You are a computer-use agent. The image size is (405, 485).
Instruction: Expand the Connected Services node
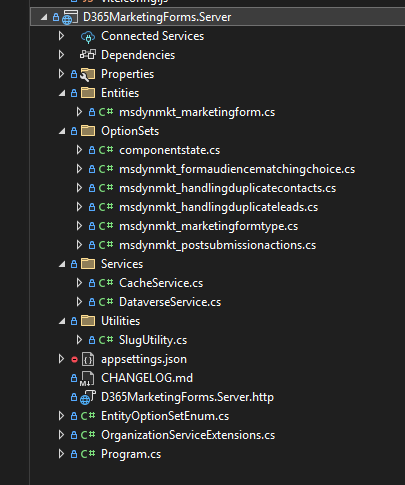pos(61,36)
